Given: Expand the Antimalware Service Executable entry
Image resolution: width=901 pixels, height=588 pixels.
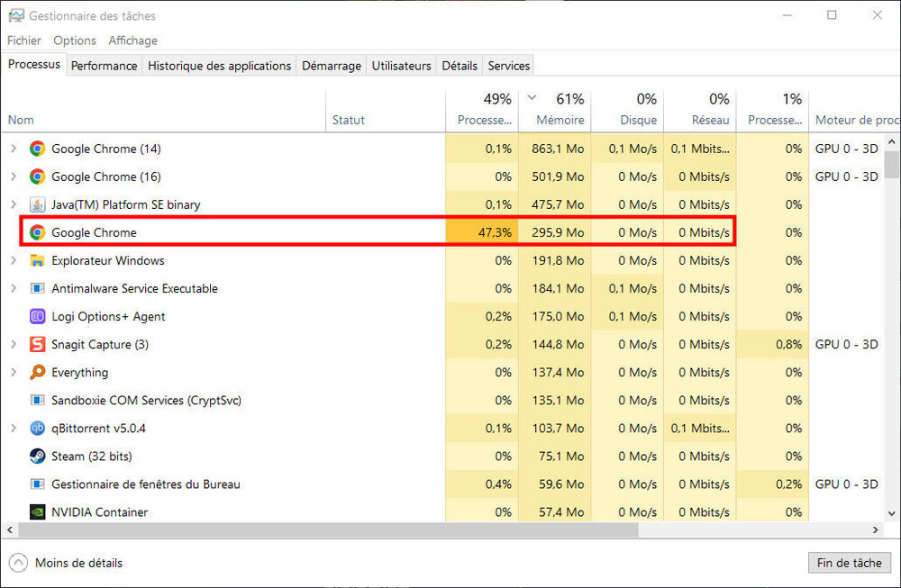Looking at the screenshot, I should (14, 288).
